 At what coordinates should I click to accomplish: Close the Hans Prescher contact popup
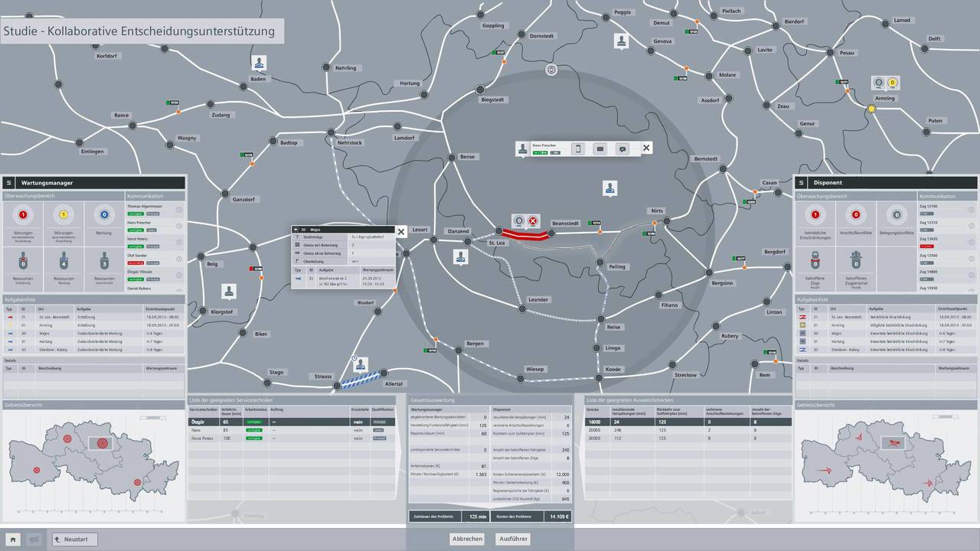[x=646, y=148]
